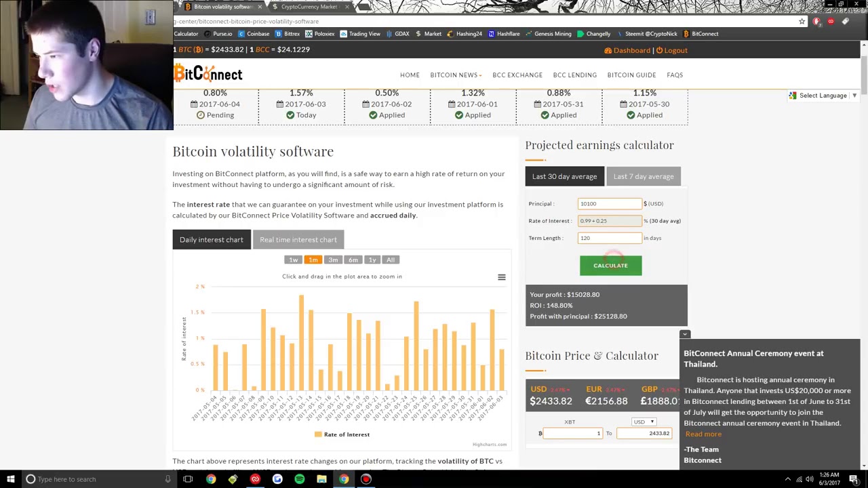Close the Bitcoin volatility software tab
The height and width of the screenshot is (488, 868).
click(259, 7)
